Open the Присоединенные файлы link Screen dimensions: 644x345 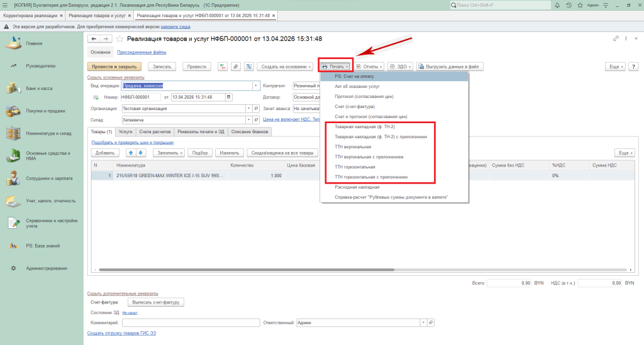click(x=142, y=53)
